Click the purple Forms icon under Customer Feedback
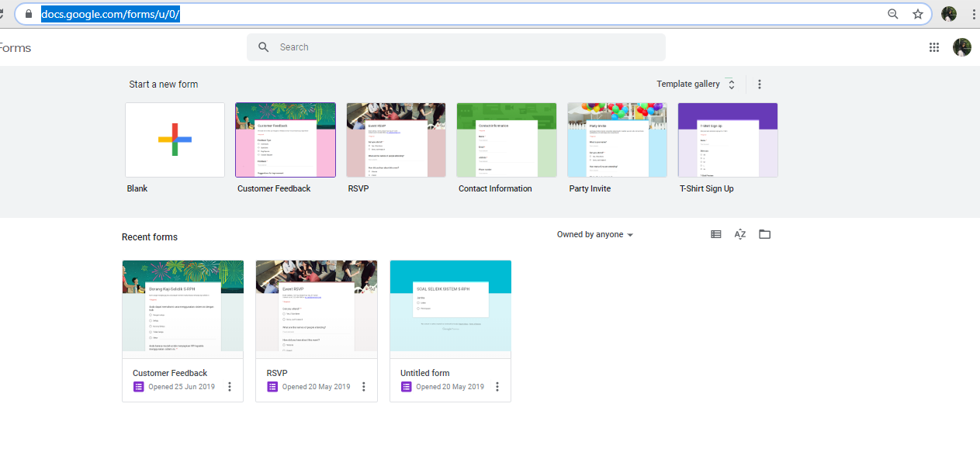980x459 pixels. pyautogui.click(x=138, y=387)
